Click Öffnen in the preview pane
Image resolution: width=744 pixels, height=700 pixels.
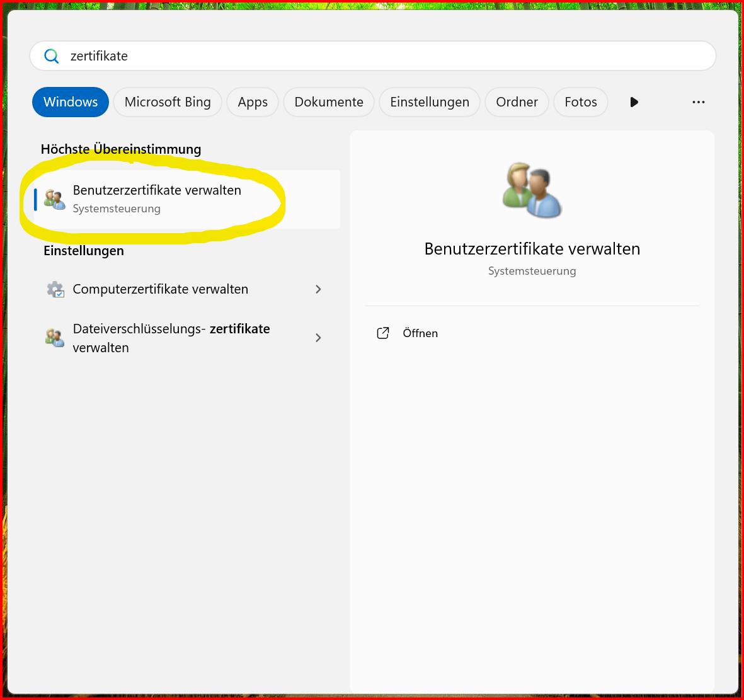click(x=420, y=333)
